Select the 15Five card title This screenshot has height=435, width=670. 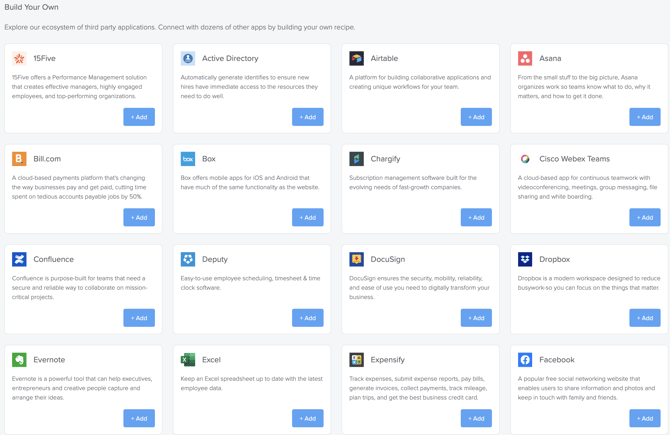click(x=44, y=58)
